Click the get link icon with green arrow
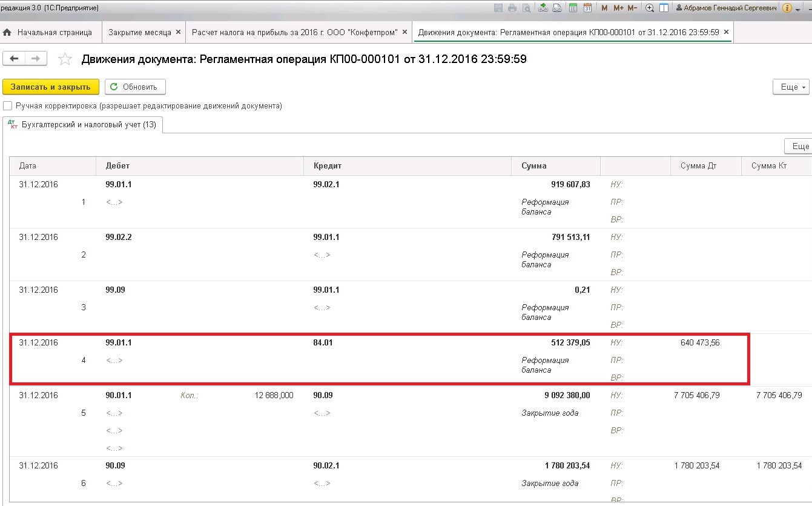The image size is (812, 506). click(x=543, y=8)
